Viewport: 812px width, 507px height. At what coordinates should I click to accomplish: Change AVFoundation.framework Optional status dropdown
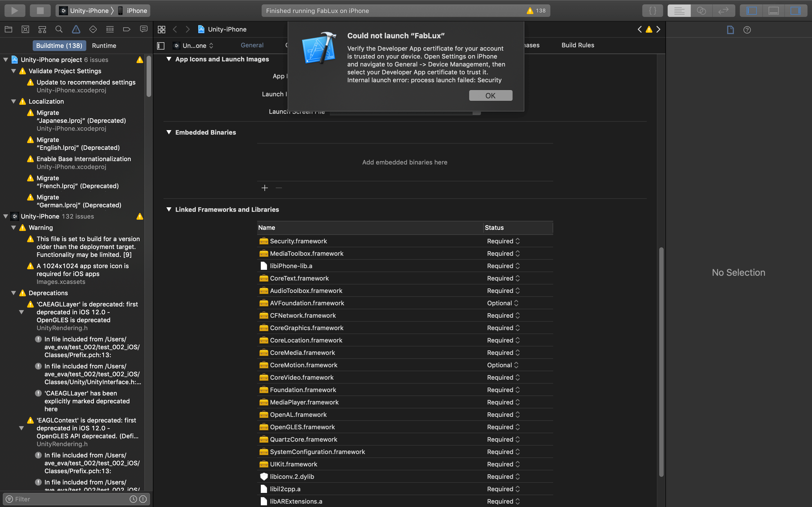pyautogui.click(x=503, y=303)
